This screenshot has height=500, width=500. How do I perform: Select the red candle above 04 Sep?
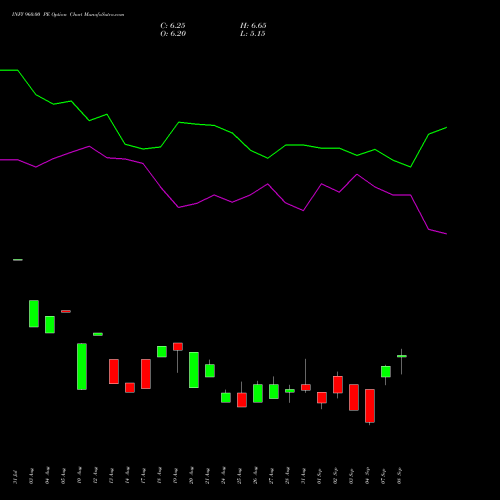pos(370,406)
